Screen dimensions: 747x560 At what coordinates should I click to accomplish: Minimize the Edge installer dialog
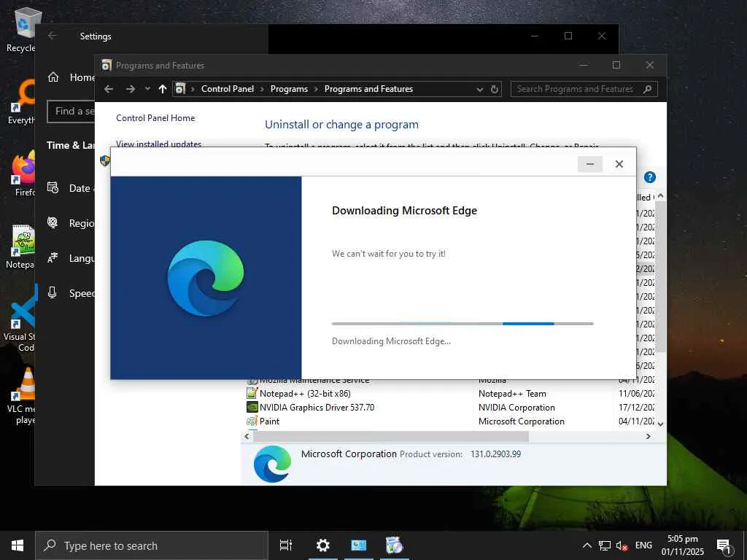[589, 164]
